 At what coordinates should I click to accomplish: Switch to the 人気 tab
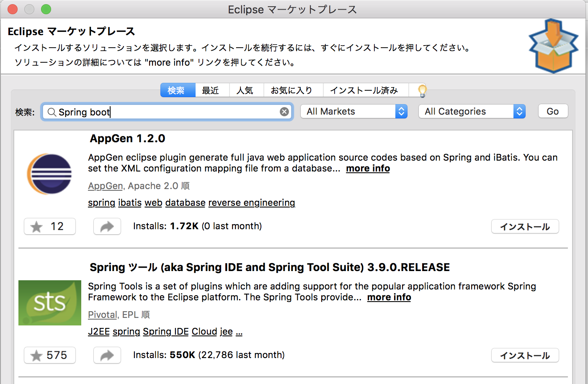click(247, 90)
